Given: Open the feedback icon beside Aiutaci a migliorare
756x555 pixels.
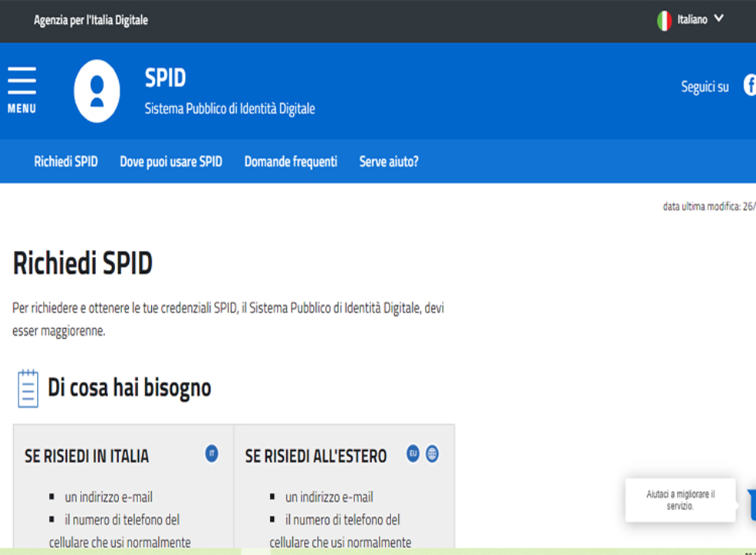Looking at the screenshot, I should [751, 504].
